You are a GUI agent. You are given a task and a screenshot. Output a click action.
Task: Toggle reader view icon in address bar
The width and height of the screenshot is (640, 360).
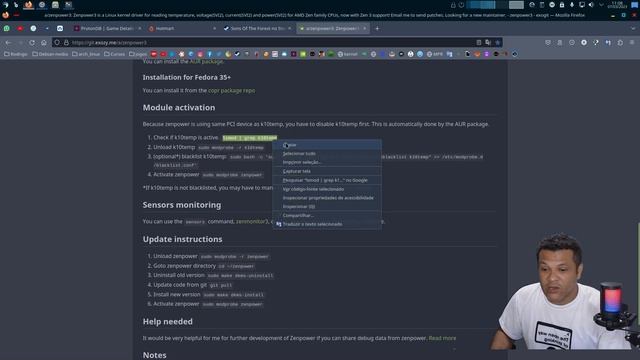tap(479, 42)
